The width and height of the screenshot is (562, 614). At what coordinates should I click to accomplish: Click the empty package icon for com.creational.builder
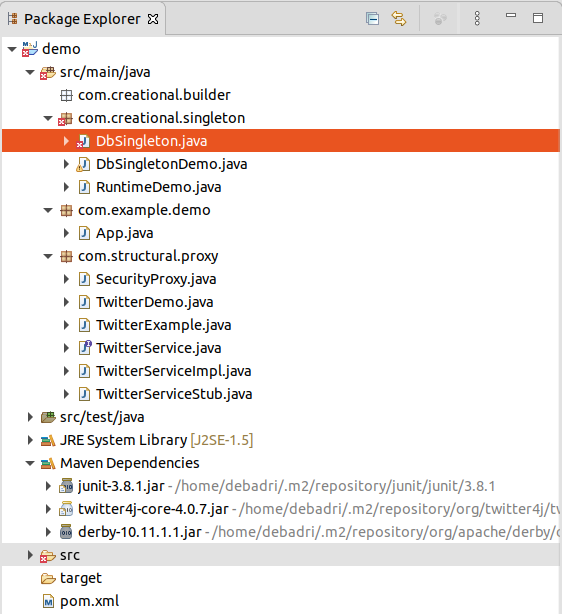(66, 96)
